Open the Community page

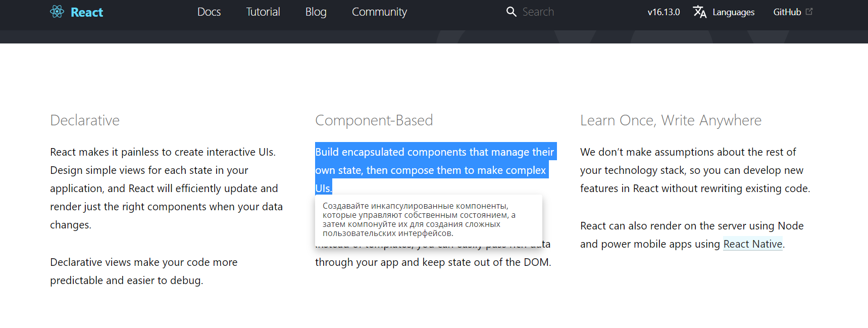coord(379,12)
